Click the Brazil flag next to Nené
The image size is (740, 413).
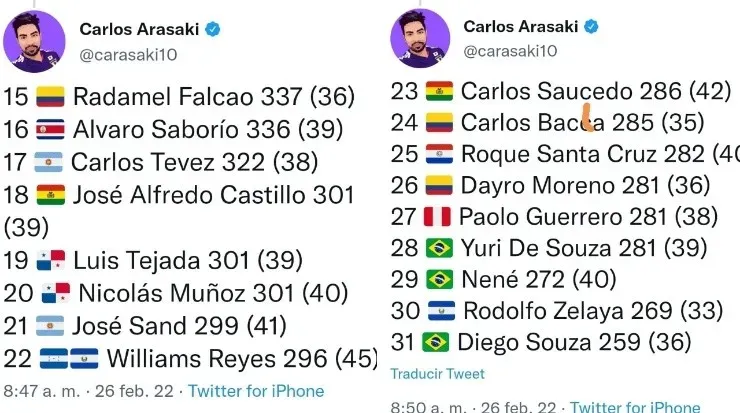point(440,279)
